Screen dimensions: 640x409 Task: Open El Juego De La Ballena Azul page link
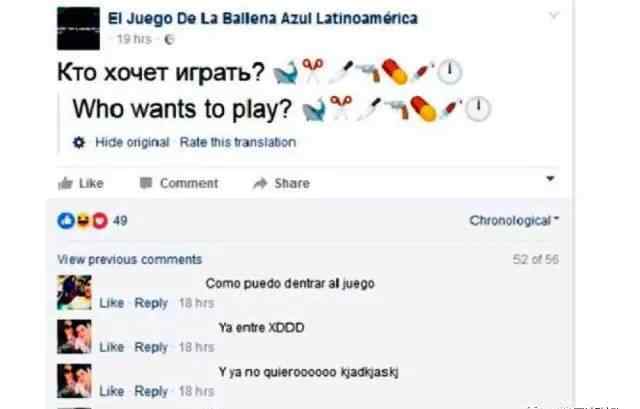[x=262, y=18]
